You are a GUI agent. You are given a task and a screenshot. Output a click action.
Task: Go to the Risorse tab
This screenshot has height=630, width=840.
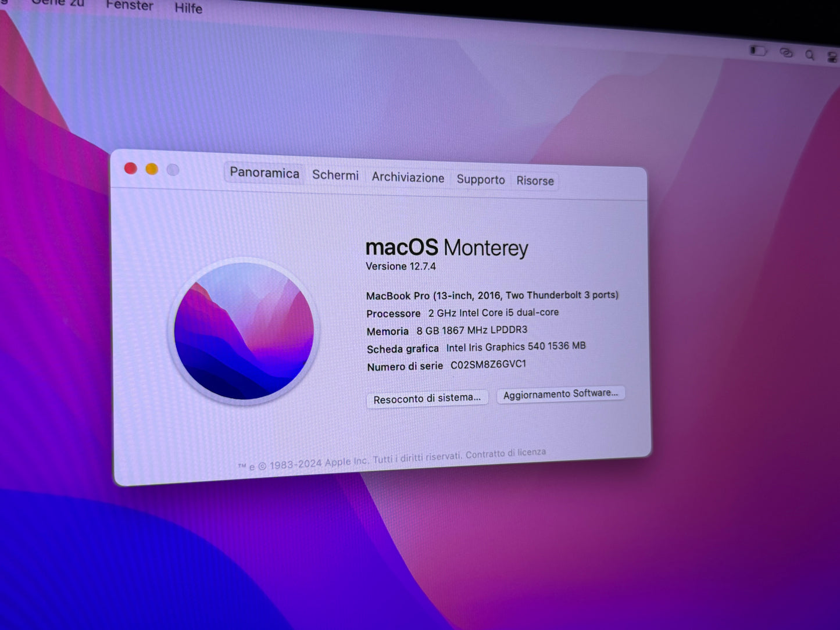(x=535, y=181)
